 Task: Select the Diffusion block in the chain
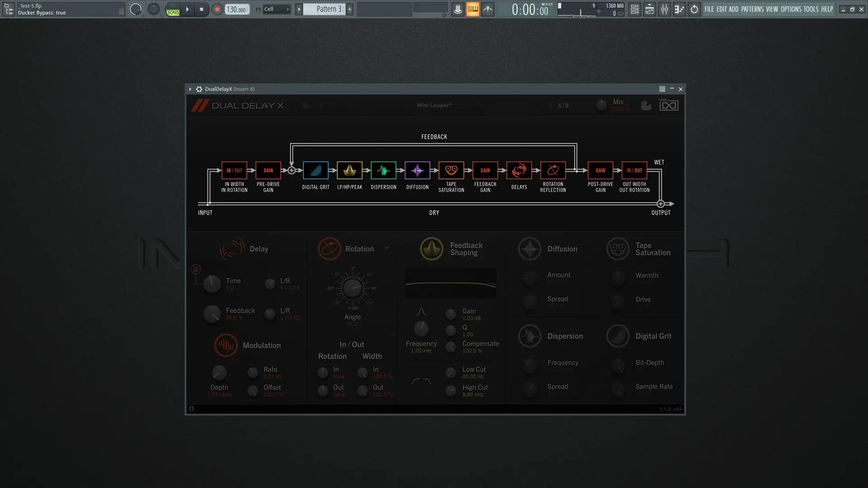click(417, 170)
